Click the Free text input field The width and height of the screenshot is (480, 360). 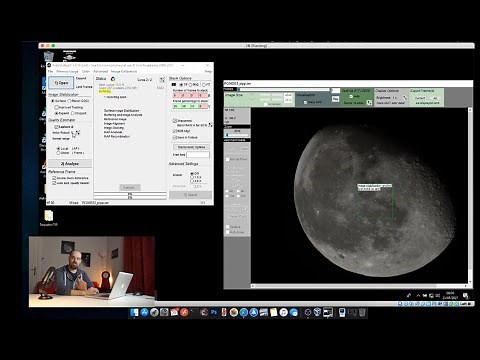pyautogui.click(x=198, y=155)
